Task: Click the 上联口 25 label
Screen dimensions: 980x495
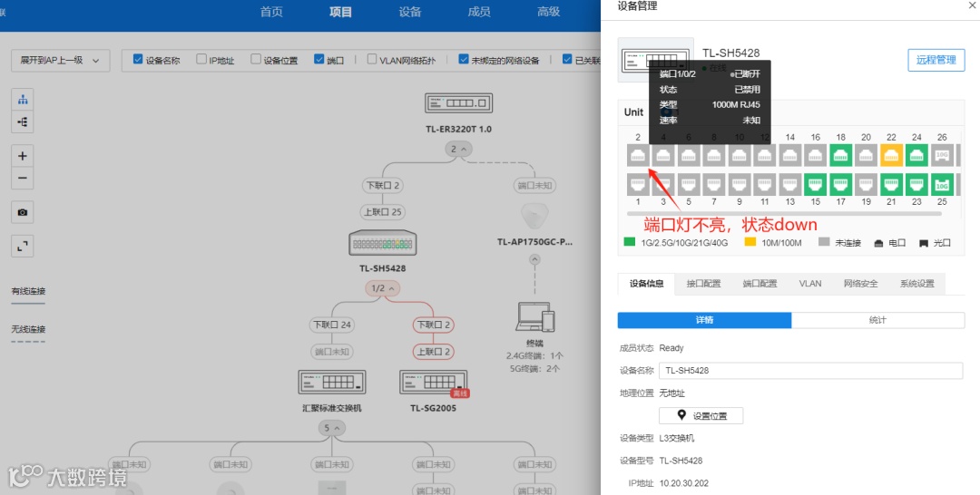Action: click(x=383, y=212)
